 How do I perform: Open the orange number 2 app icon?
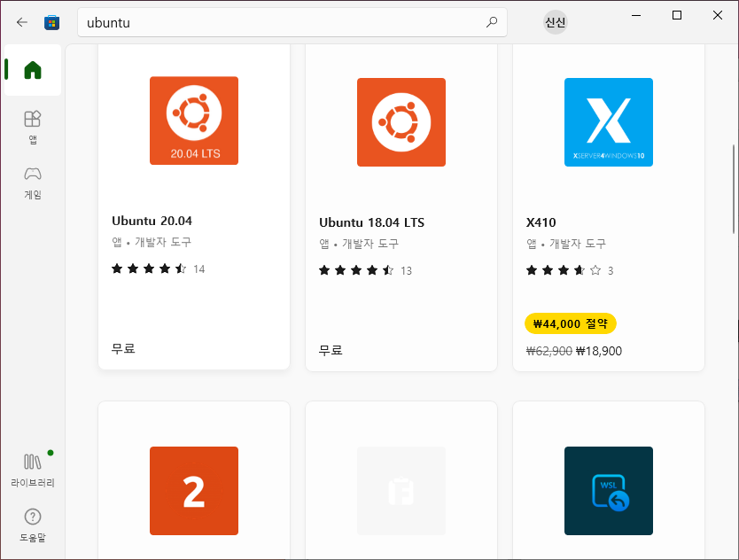pyautogui.click(x=194, y=491)
